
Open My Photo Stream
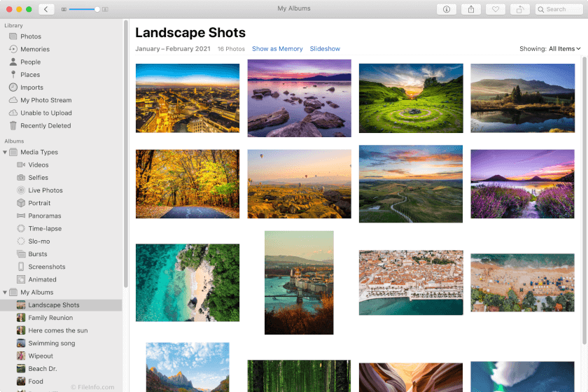click(61, 100)
